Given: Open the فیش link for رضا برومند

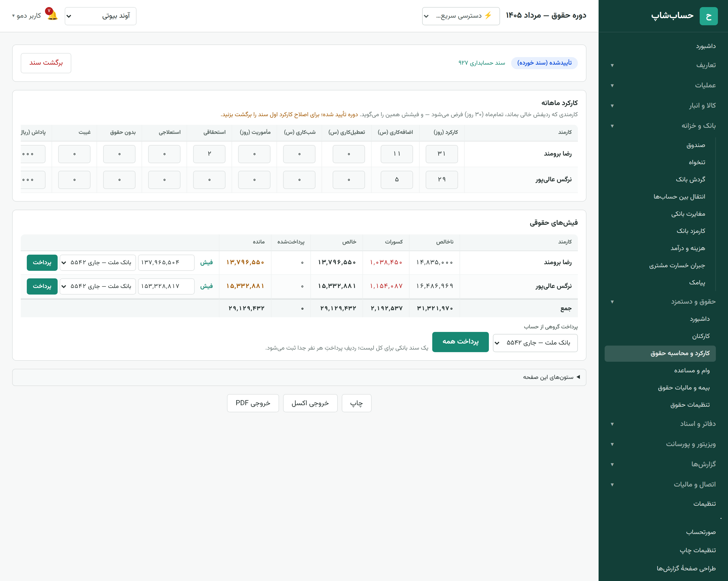Looking at the screenshot, I should (x=206, y=262).
